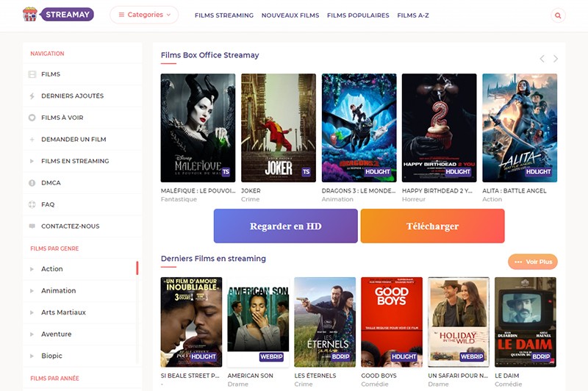Image resolution: width=588 pixels, height=391 pixels.
Task: Open the Action genre link
Action: point(52,269)
